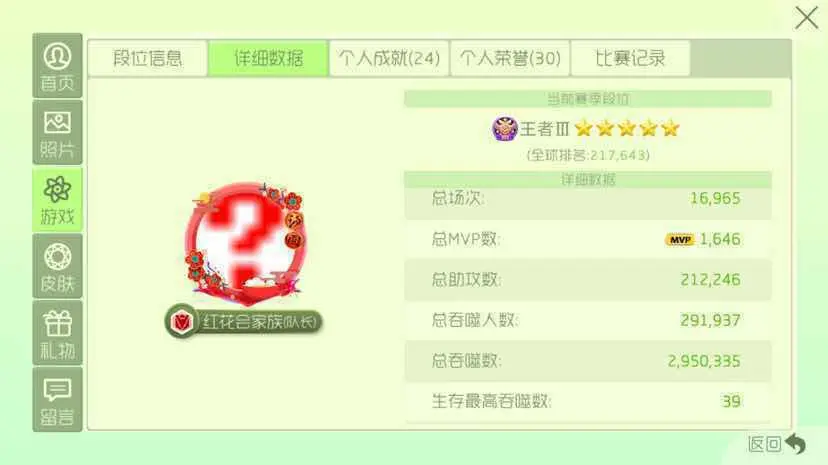The width and height of the screenshot is (828, 465).
Task: Open the 照片 photos sidebar icon
Action: (x=57, y=132)
